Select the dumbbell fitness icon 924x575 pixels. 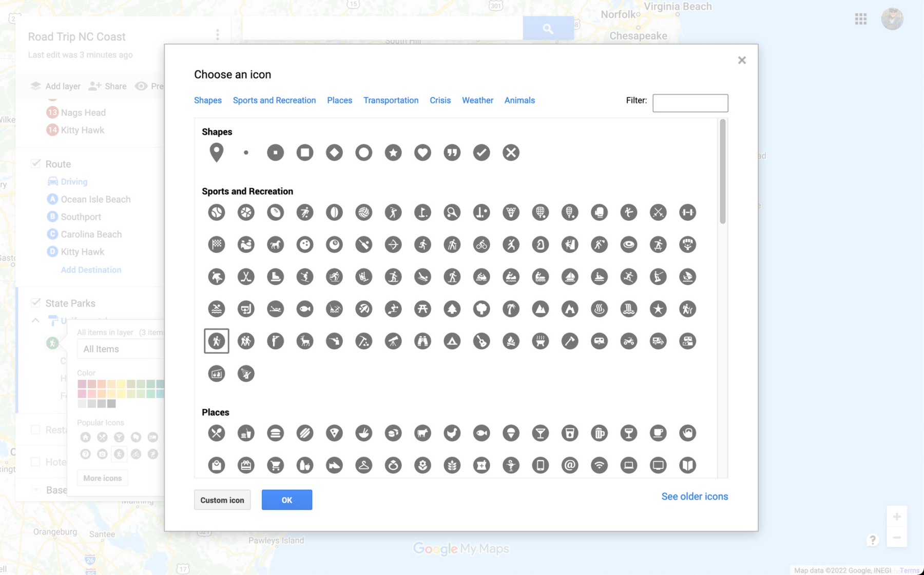point(687,212)
